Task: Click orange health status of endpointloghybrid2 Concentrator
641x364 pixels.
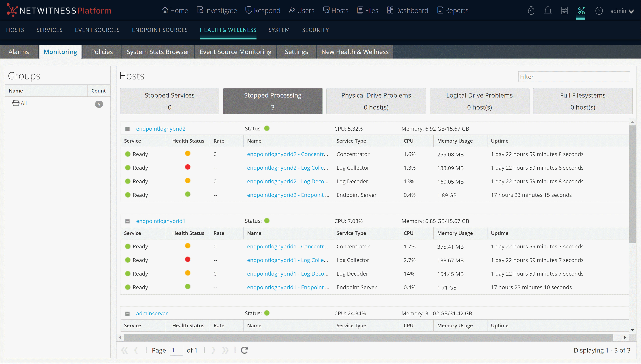Action: tap(188, 153)
